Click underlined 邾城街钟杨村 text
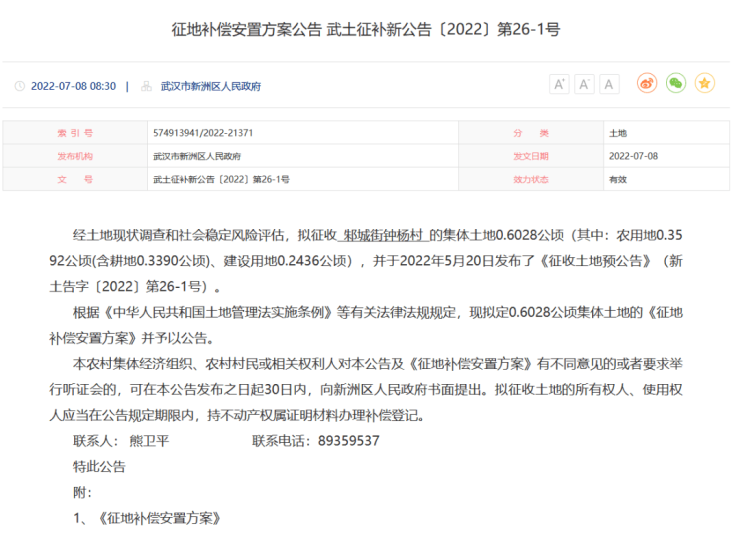The image size is (740, 539). 384,236
